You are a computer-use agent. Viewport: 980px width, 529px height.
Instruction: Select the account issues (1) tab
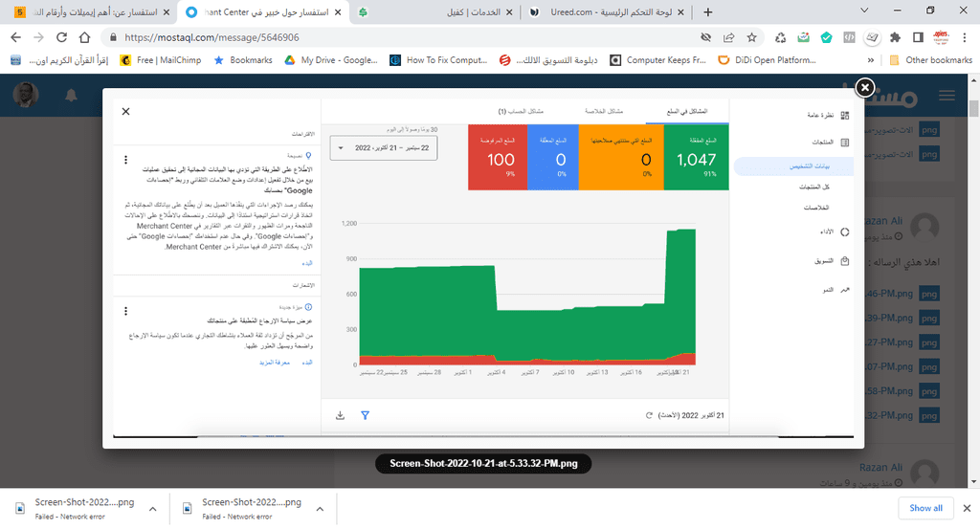(x=521, y=111)
